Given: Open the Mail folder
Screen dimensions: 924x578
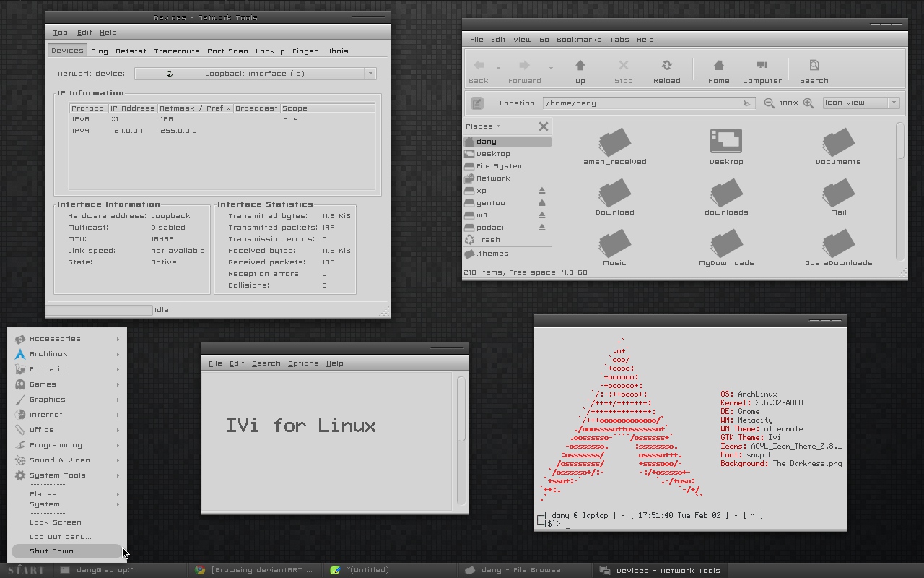Looking at the screenshot, I should pyautogui.click(x=838, y=197).
